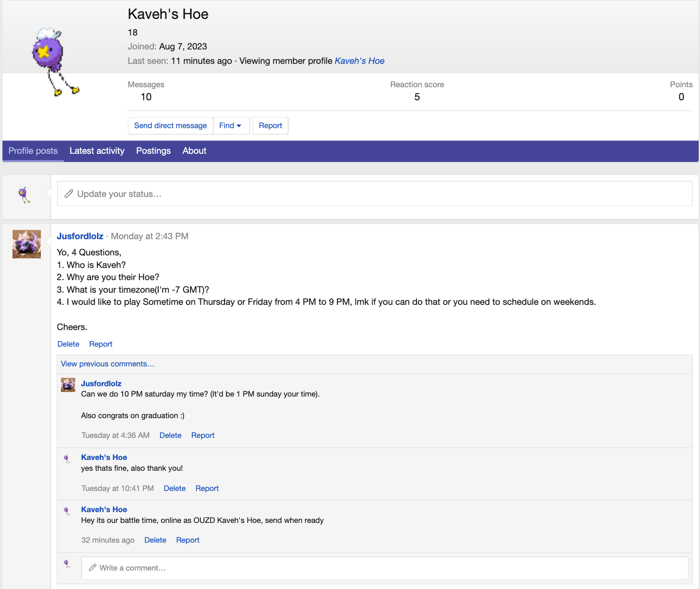Focus the Update your status field
Viewport: 700px width, 589px height.
375,194
